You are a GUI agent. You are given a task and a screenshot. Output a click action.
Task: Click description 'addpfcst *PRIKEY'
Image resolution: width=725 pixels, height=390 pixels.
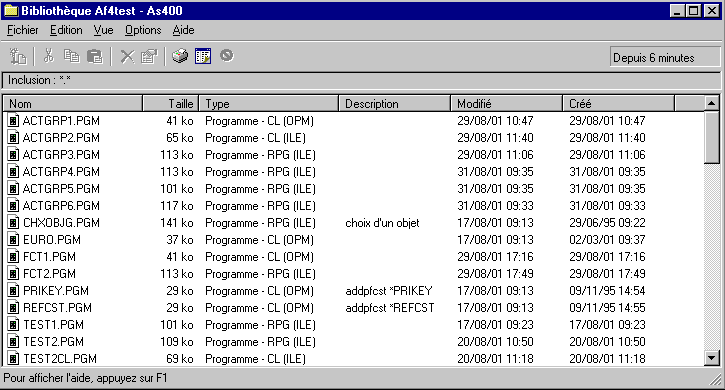pyautogui.click(x=389, y=291)
